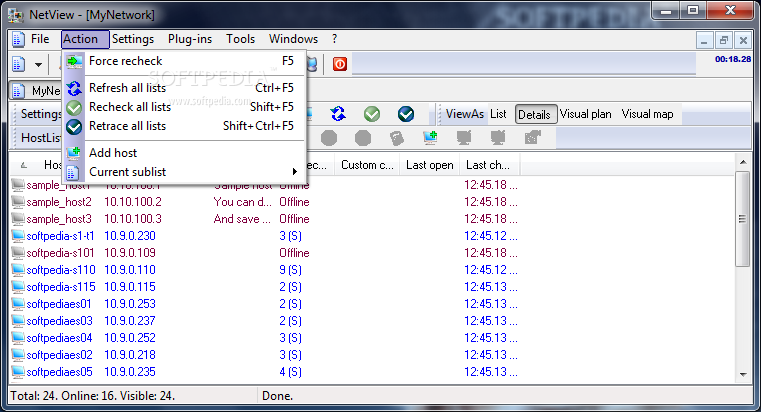
Task: Click the dark blue checkmark retrace toolbar icon
Action: [x=406, y=114]
